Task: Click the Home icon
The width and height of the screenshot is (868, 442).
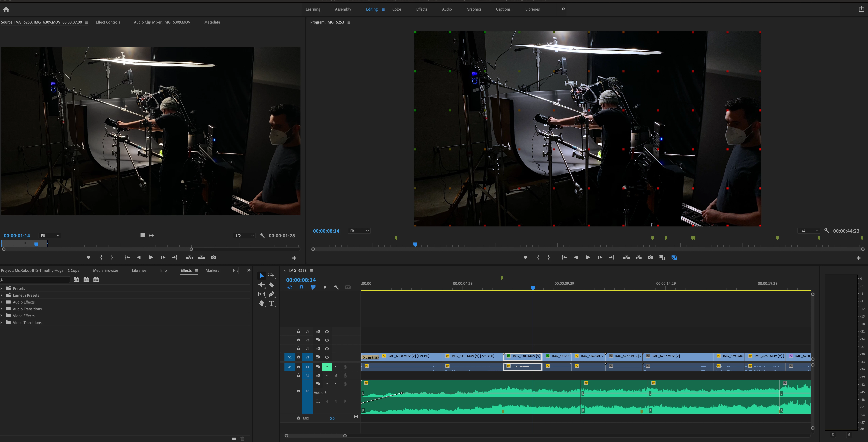Action: 6,9
